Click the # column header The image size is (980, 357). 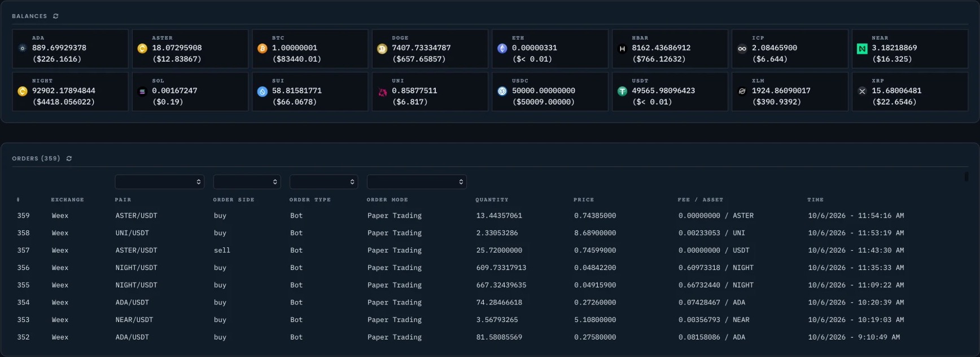(18, 199)
